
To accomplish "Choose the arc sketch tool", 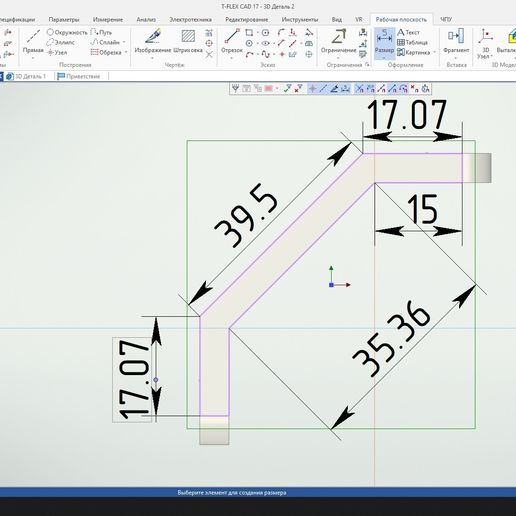I will [x=249, y=54].
